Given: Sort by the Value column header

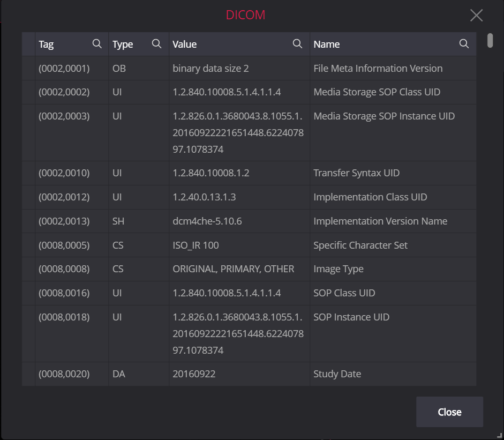Looking at the screenshot, I should click(184, 44).
